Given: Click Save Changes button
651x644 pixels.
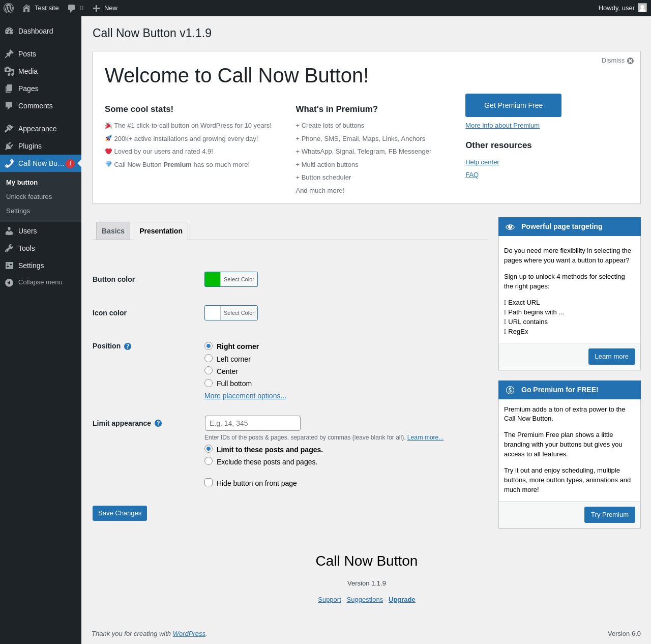Looking at the screenshot, I should (120, 513).
